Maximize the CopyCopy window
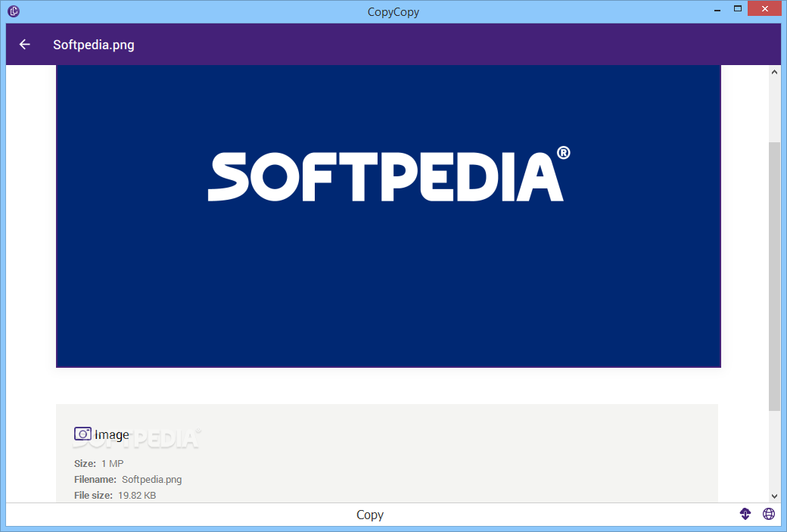This screenshot has height=532, width=787. (x=738, y=8)
